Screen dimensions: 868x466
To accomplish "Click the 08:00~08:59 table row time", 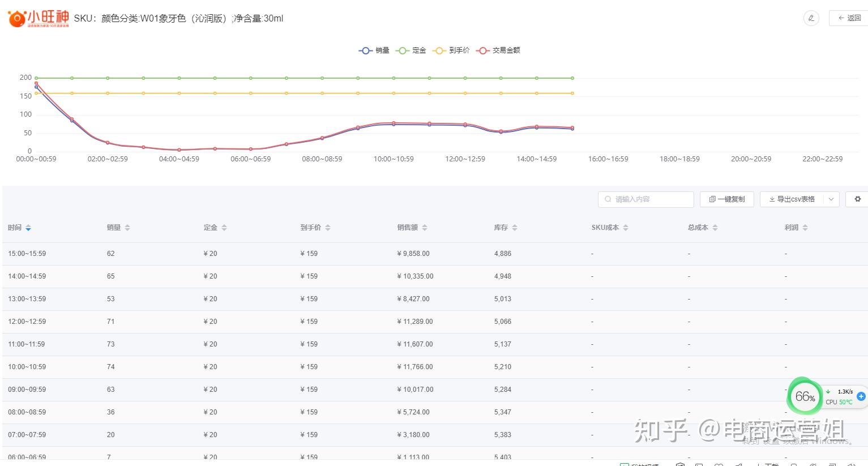I will [27, 412].
